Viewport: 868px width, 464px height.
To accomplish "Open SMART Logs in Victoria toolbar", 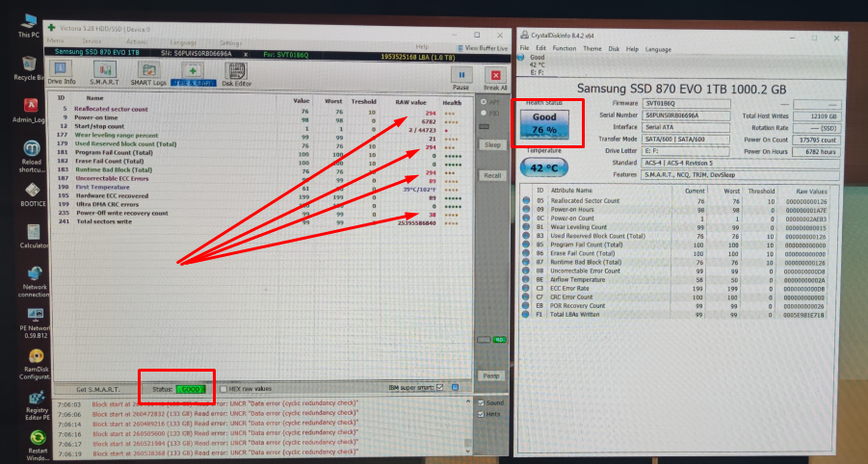I will (x=148, y=73).
